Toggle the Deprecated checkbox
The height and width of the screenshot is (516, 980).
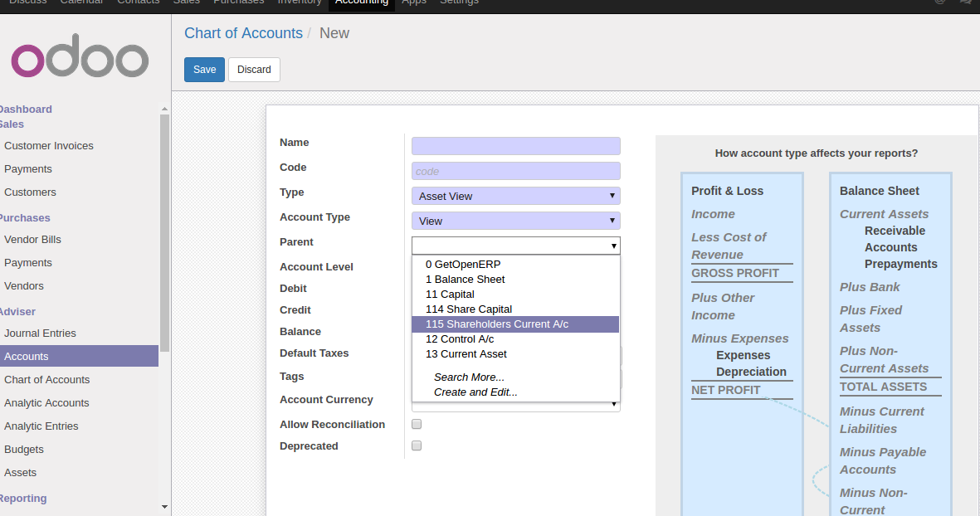click(417, 445)
